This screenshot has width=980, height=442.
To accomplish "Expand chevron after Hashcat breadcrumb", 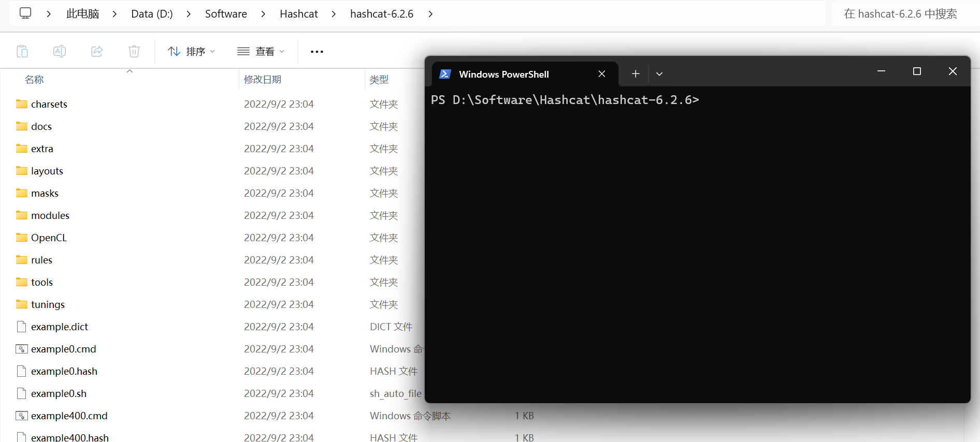I will [x=334, y=14].
